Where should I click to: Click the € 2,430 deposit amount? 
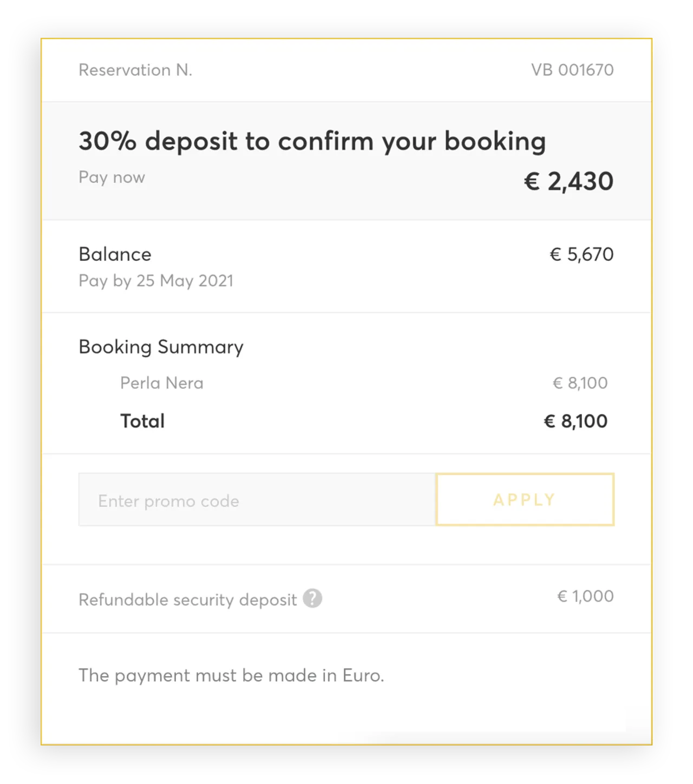(568, 181)
